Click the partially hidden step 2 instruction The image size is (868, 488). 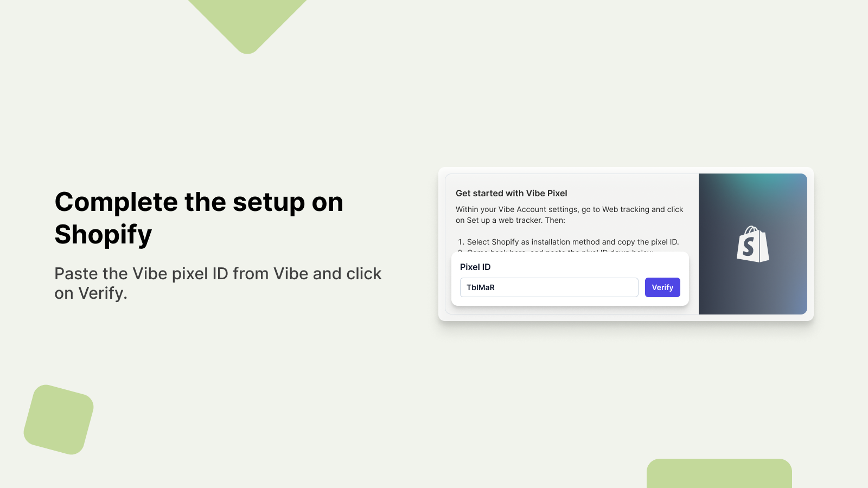tap(556, 251)
